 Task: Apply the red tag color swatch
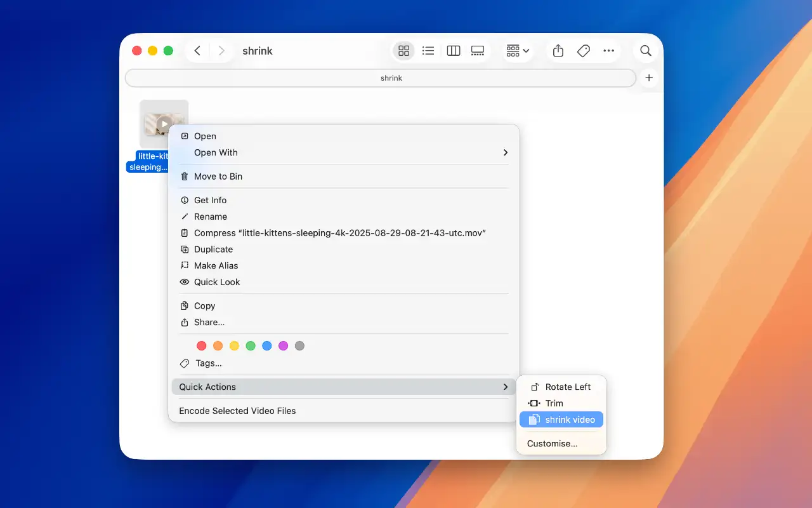click(201, 345)
